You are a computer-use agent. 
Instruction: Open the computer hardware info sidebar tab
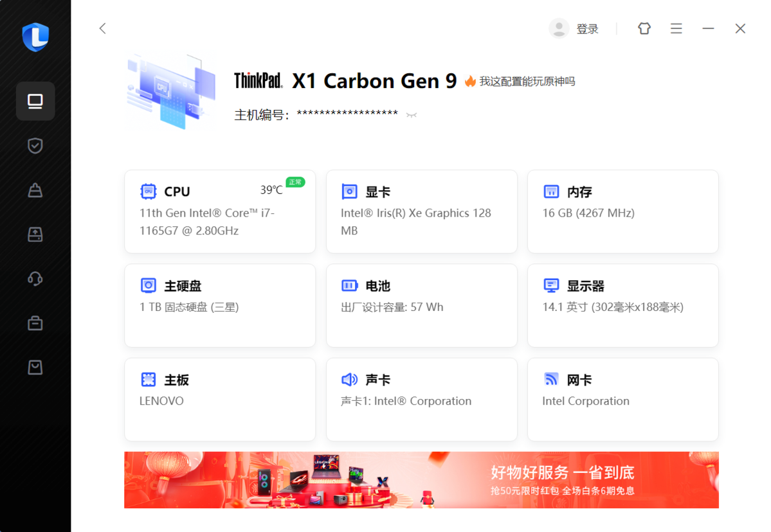(x=35, y=101)
